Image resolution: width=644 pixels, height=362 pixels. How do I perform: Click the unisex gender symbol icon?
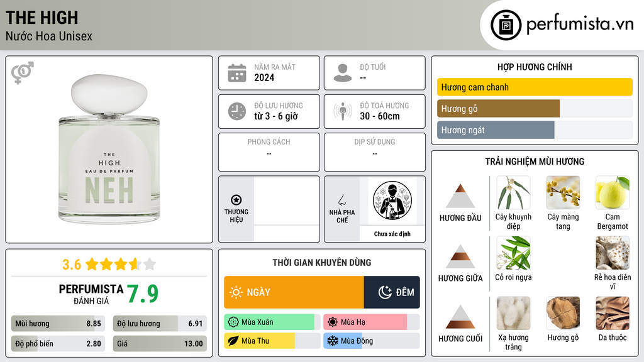coord(22,73)
